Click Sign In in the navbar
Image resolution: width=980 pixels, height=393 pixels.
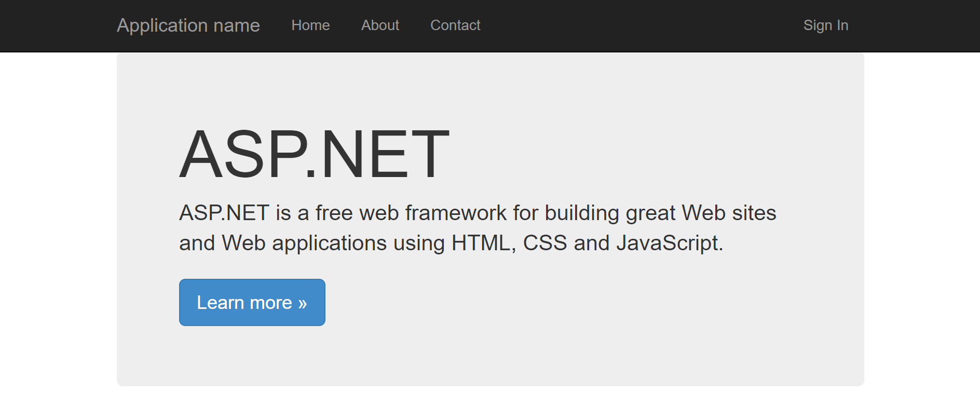tap(825, 25)
